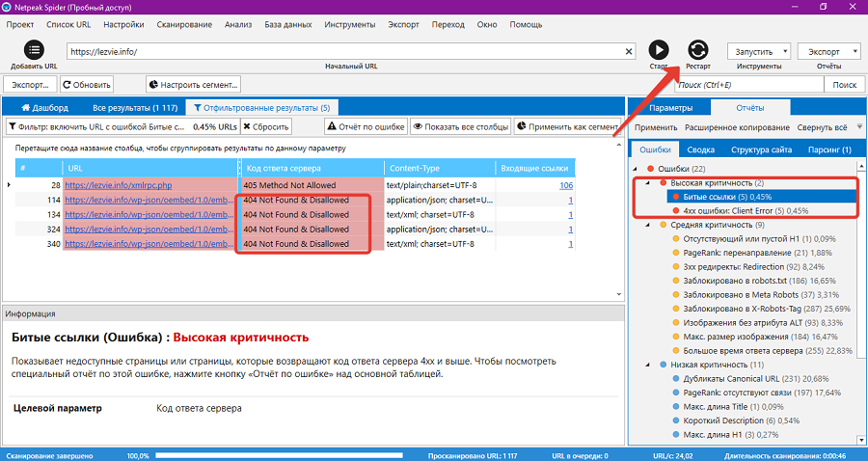
Task: Collapse the Высокая критичность (2) node
Action: 648,182
